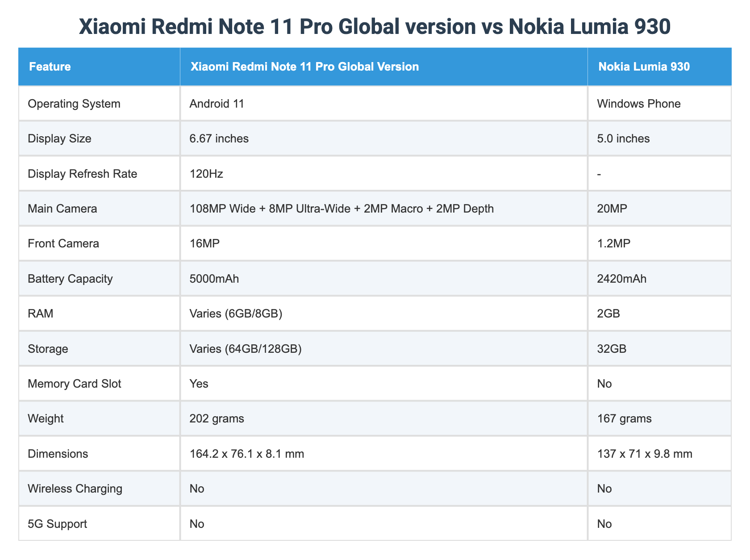750x560 pixels.
Task: Click the Windows Phone cell
Action: (x=638, y=104)
